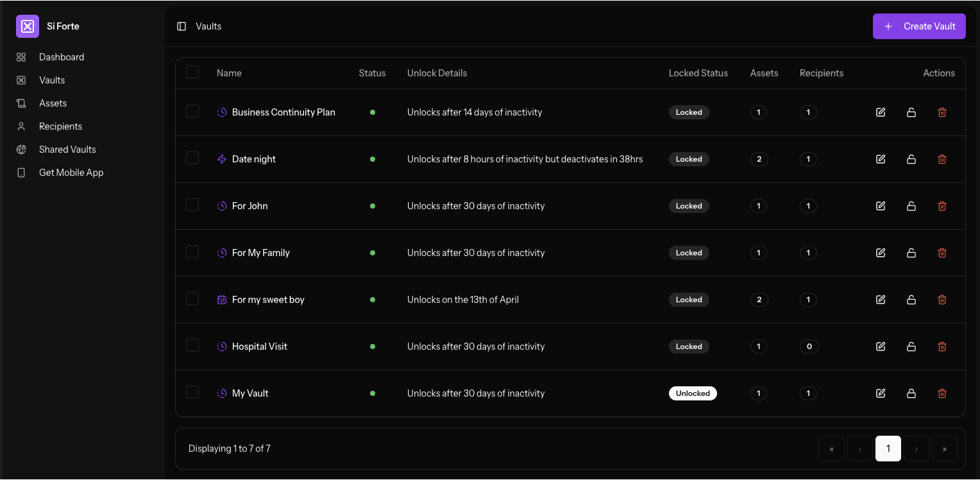
Task: Click trash icon for Hospital Visit
Action: [942, 347]
